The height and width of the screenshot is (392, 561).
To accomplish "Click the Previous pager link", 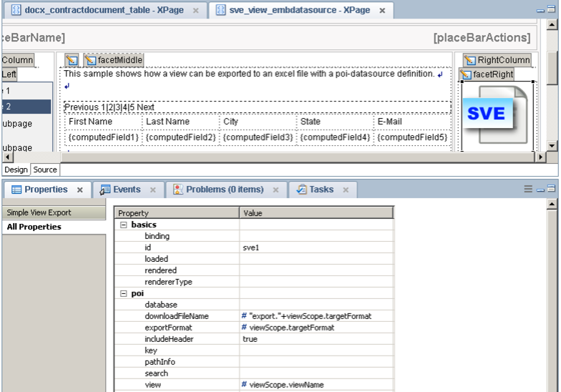I will point(82,107).
